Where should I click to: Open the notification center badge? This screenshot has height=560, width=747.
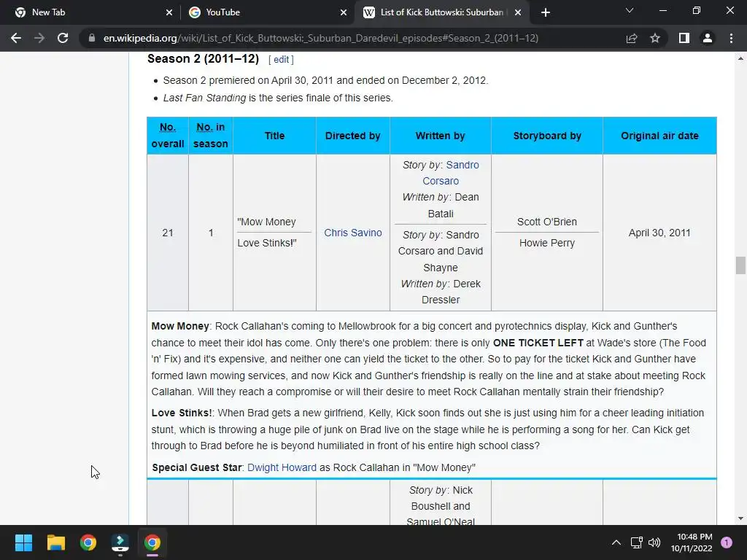[727, 542]
